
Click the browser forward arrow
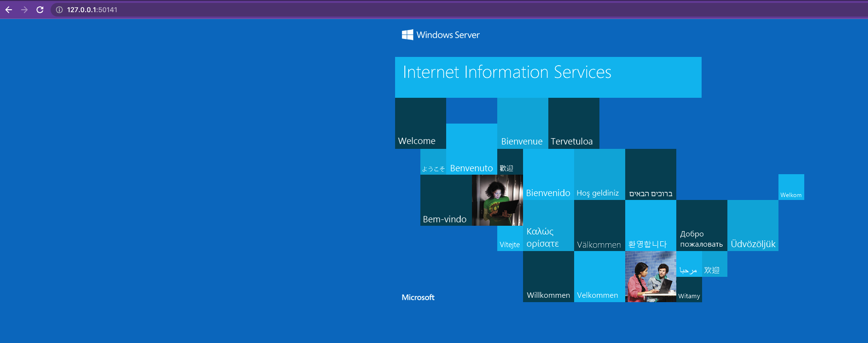(24, 10)
